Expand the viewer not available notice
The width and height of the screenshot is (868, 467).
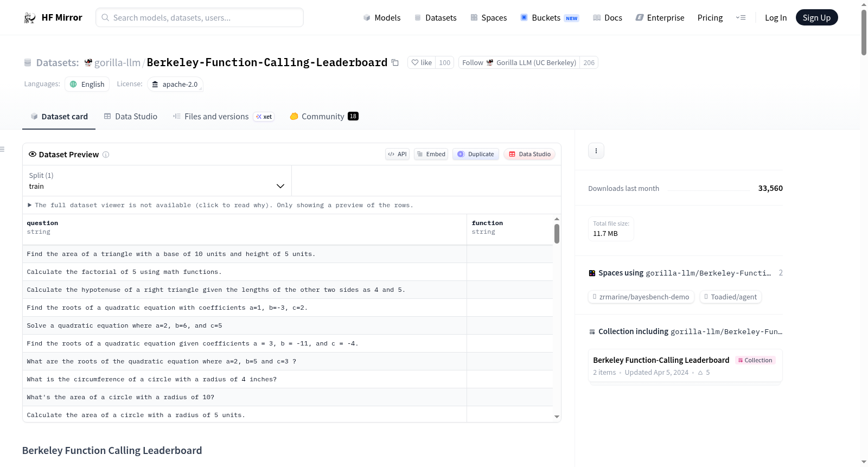(220, 206)
